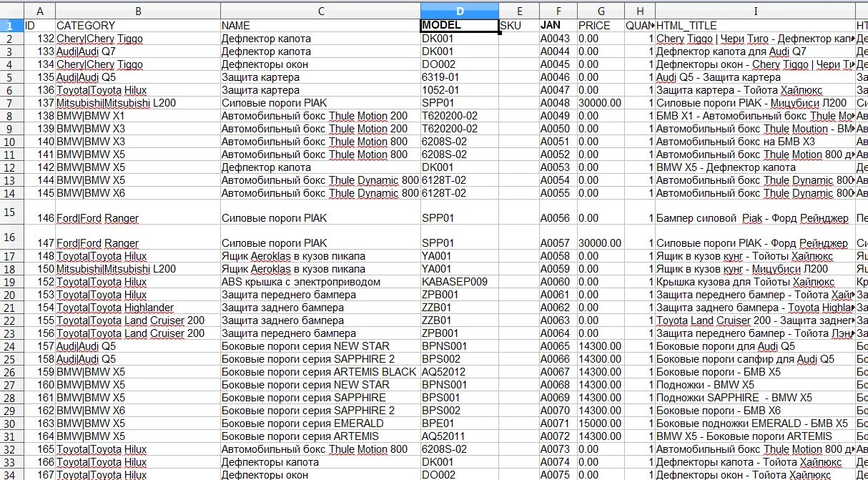Click the JAN header cell
Viewport: 868px width, 480px height.
click(x=558, y=26)
